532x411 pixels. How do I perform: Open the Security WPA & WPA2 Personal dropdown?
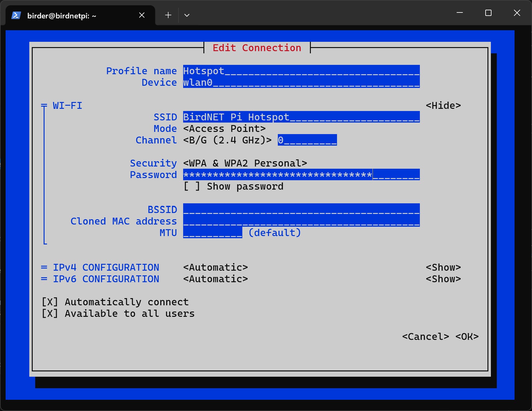coord(245,163)
